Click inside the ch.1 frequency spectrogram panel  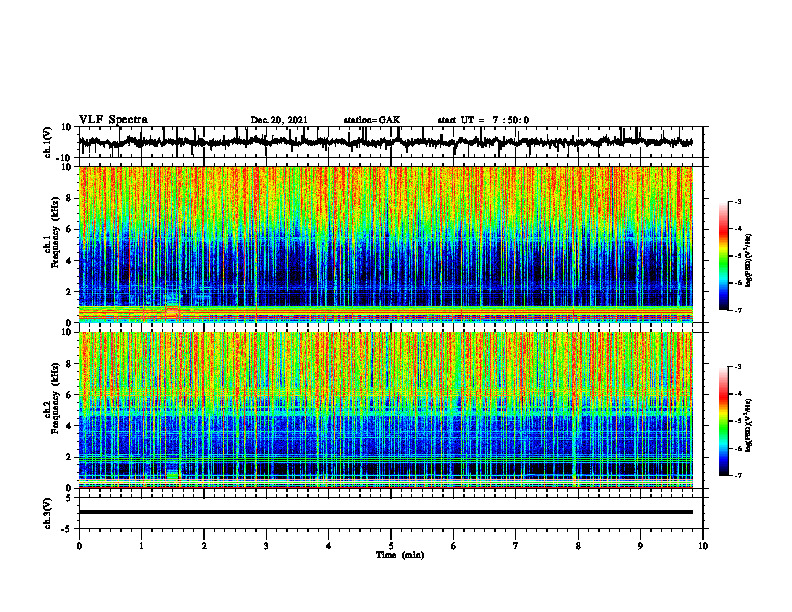[x=385, y=244]
